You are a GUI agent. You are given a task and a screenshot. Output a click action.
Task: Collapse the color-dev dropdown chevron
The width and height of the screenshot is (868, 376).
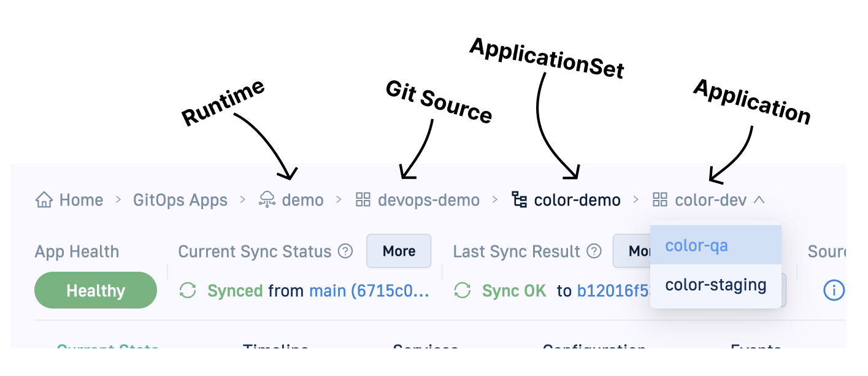click(759, 200)
